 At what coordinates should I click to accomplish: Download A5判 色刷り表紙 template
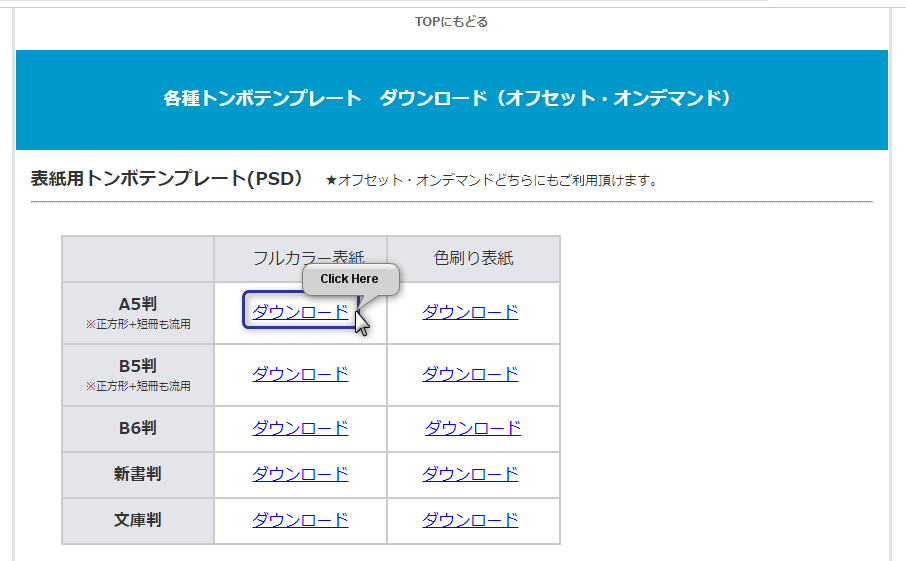(470, 312)
